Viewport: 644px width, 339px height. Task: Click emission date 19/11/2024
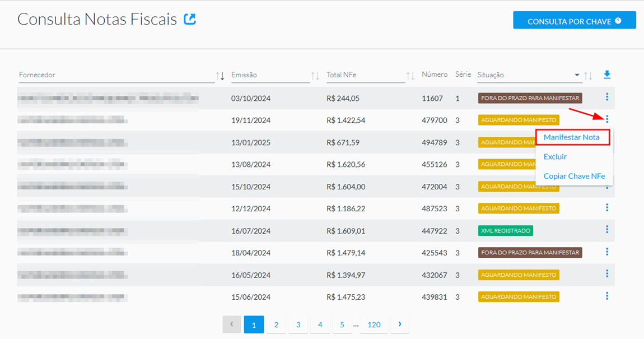point(250,120)
